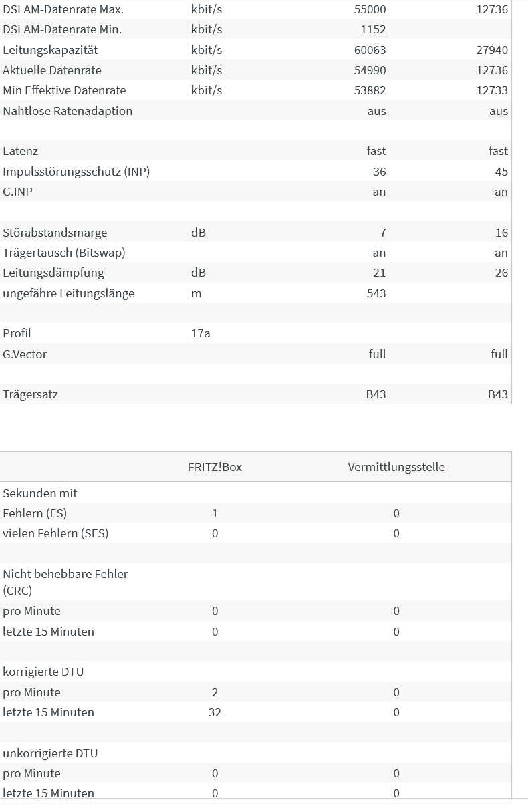Select the Trägertausch (Bitswap) label
The height and width of the screenshot is (812, 528).
[64, 253]
